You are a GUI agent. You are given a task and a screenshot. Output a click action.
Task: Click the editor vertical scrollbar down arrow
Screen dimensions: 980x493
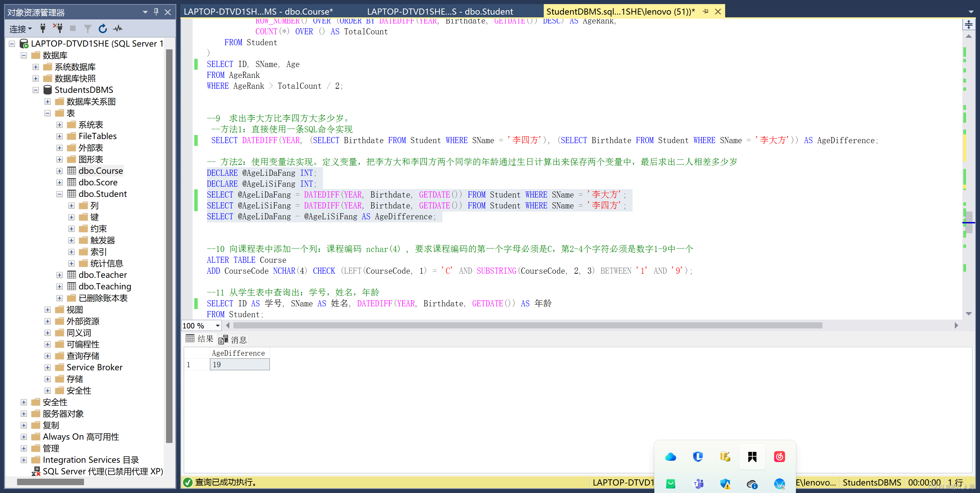[968, 313]
